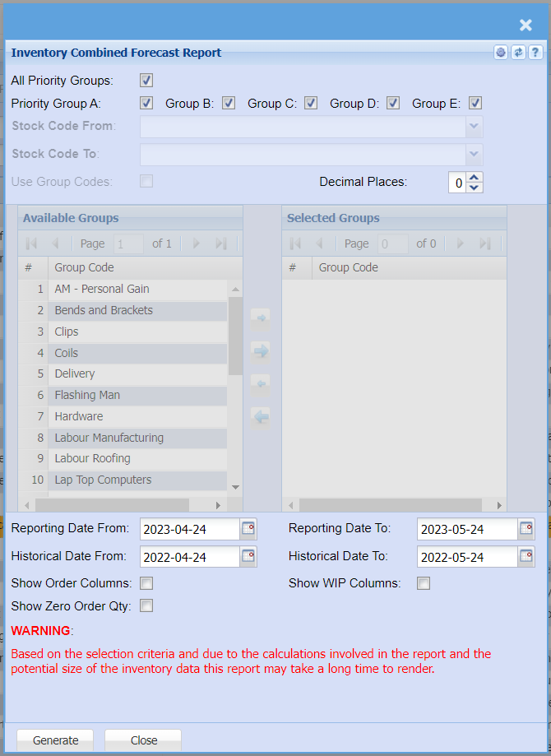Open calendar for Historical Date To
This screenshot has height=756, width=551.
[526, 557]
